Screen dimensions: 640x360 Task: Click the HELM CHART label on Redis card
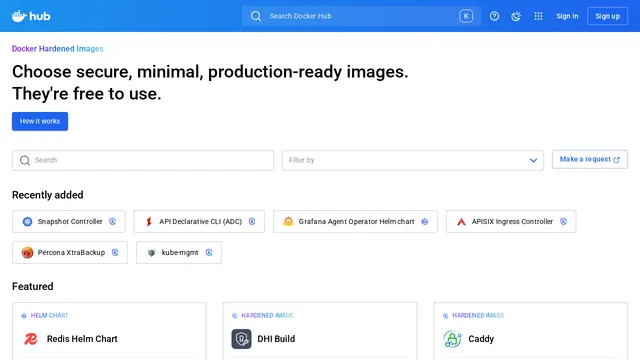49,315
